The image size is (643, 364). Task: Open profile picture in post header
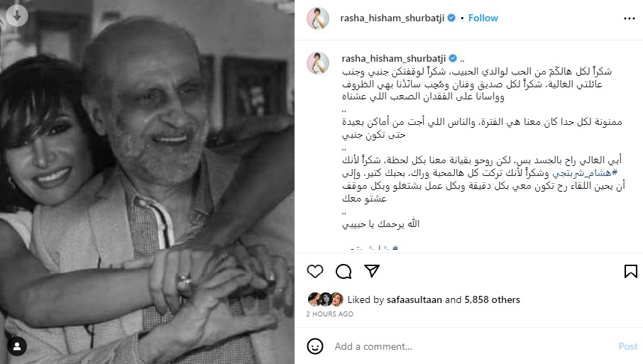point(318,18)
